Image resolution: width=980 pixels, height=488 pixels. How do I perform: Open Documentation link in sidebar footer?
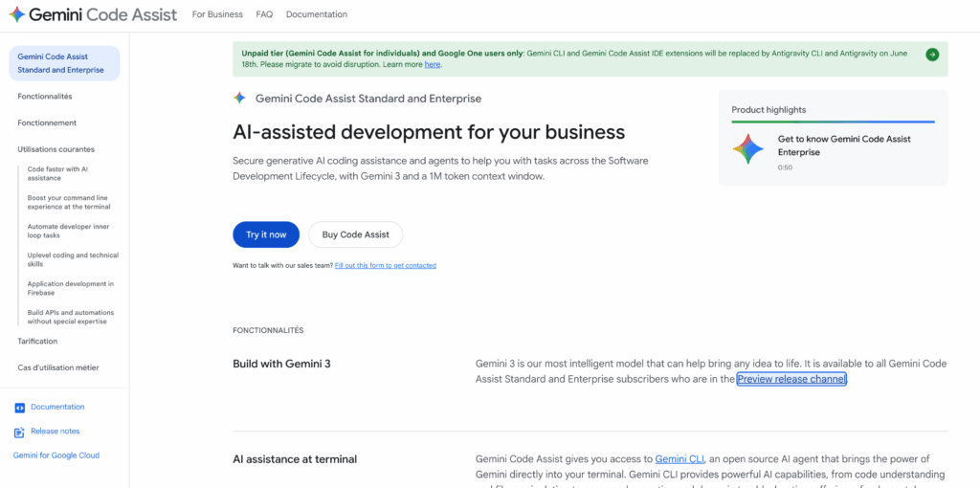pos(57,407)
